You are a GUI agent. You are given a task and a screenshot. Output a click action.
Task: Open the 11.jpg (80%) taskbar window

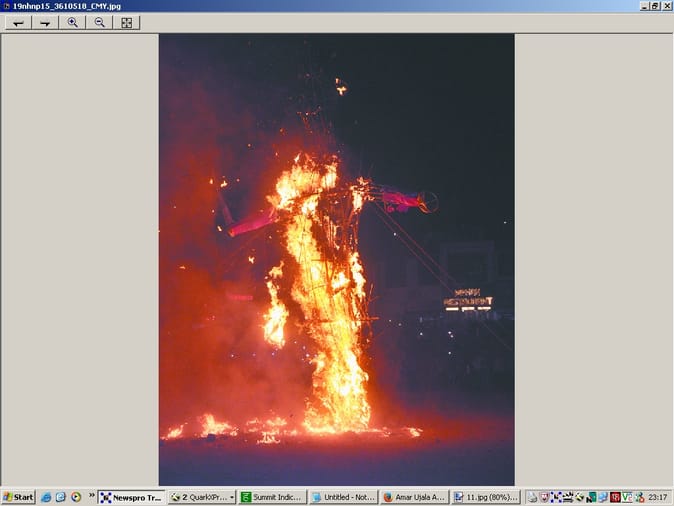pos(485,497)
